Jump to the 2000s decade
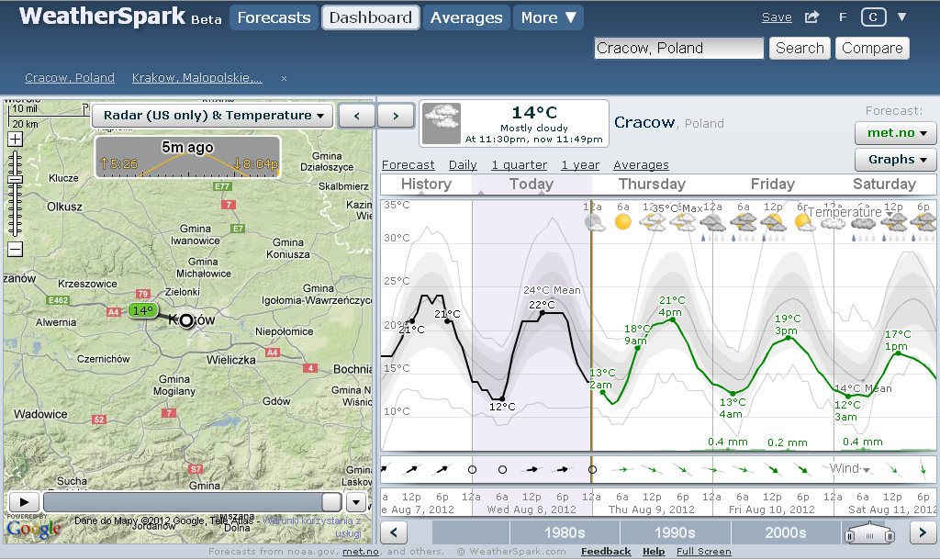Screen dimensions: 940x560 [786, 532]
